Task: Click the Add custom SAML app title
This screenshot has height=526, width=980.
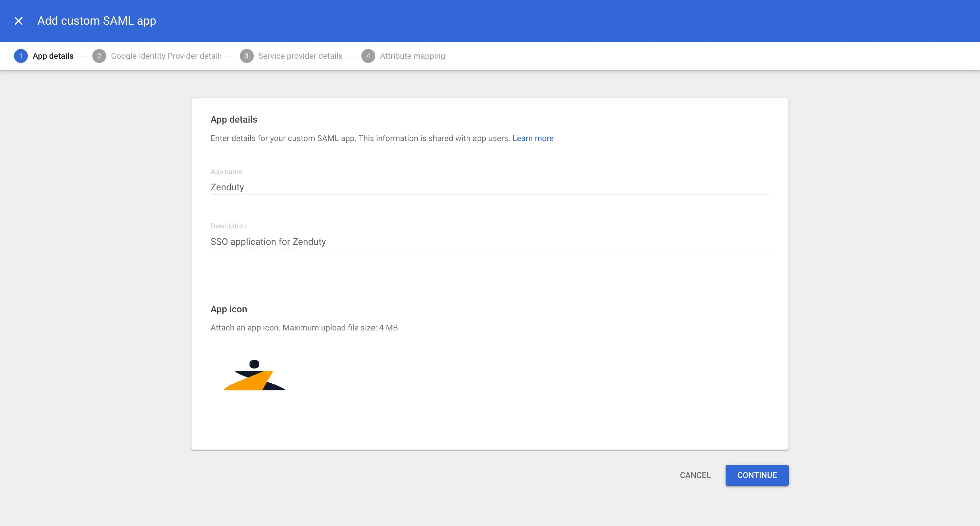Action: pyautogui.click(x=97, y=21)
